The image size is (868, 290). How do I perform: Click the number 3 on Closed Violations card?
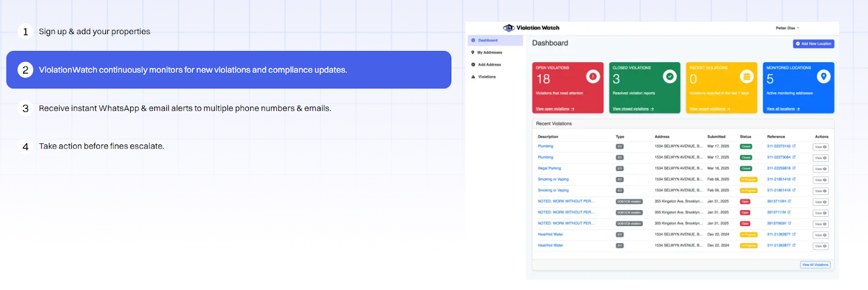616,79
